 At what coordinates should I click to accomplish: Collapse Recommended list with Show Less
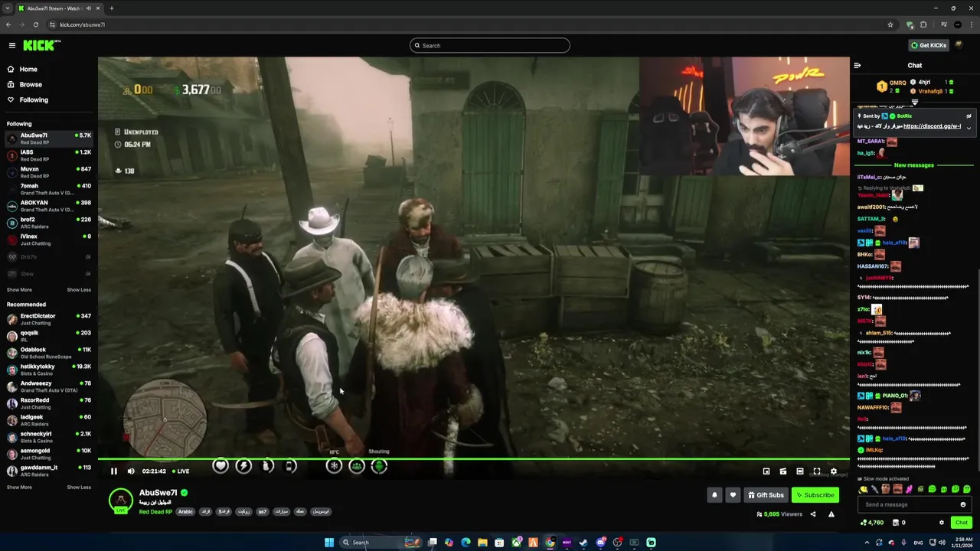click(79, 487)
